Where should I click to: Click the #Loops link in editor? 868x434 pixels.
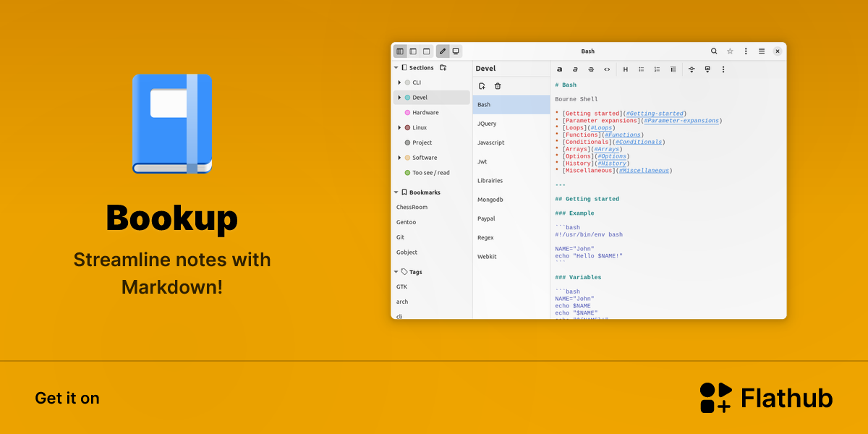click(602, 128)
